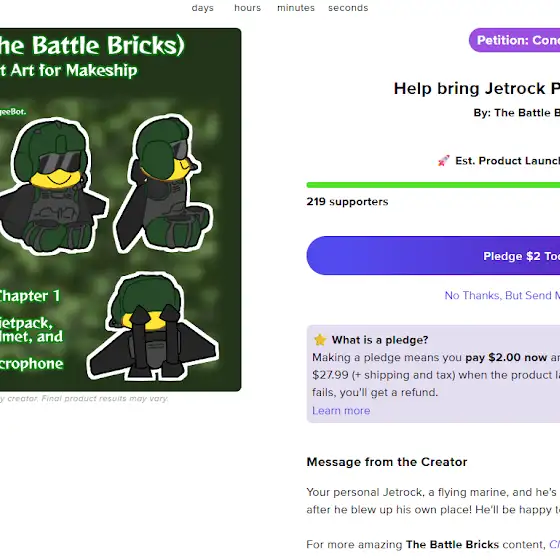Click the front-view Jetrock plush drawing
Image resolution: width=560 pixels, height=560 pixels.
[54, 186]
